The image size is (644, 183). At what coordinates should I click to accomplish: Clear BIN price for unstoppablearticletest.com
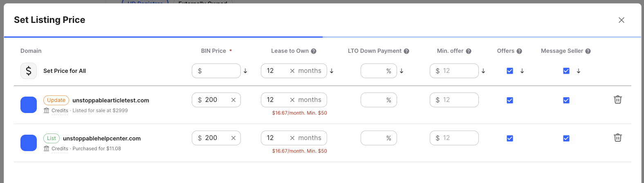point(233,100)
